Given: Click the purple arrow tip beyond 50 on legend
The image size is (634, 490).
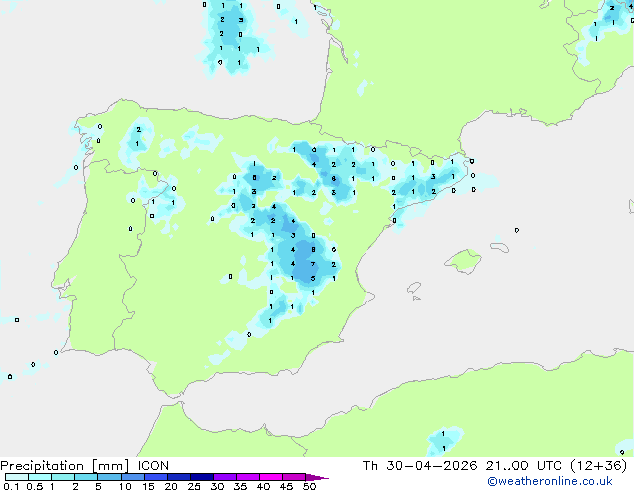Looking at the screenshot, I should pyautogui.click(x=317, y=477).
